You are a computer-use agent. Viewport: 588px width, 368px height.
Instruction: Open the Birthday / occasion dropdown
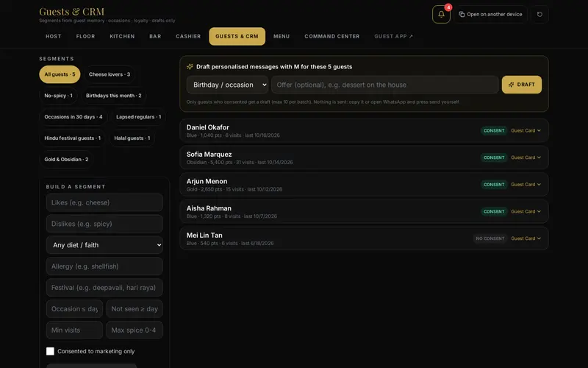tap(227, 85)
